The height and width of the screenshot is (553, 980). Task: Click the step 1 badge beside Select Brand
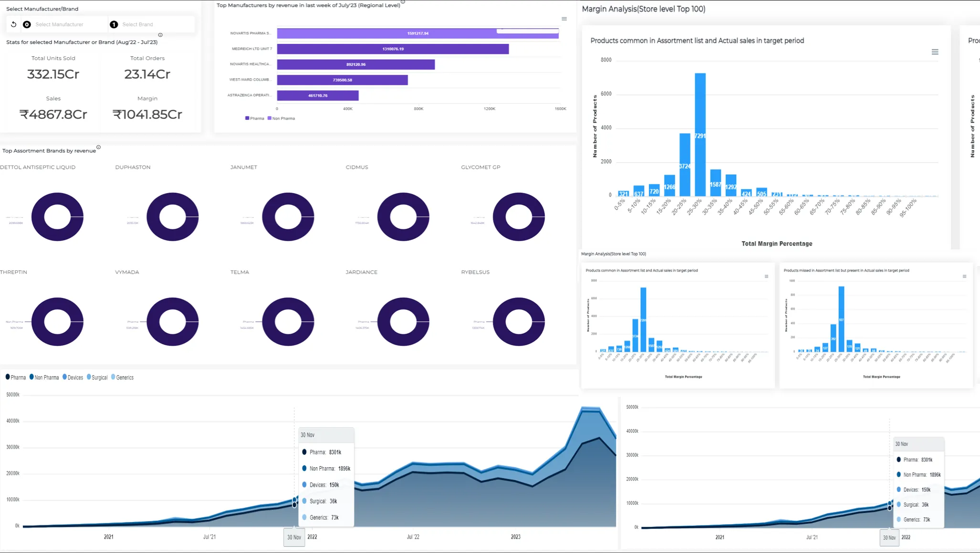[114, 24]
